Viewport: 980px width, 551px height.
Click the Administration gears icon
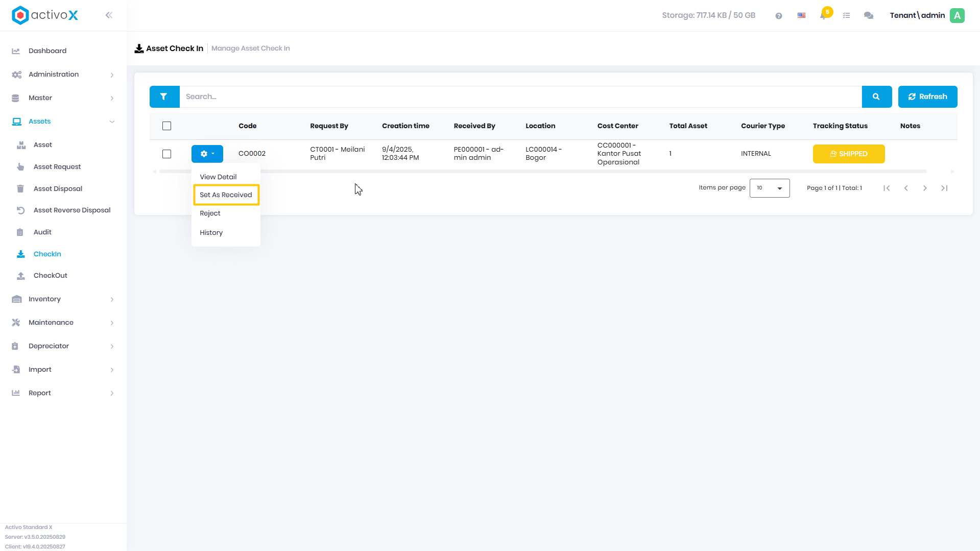point(16,75)
